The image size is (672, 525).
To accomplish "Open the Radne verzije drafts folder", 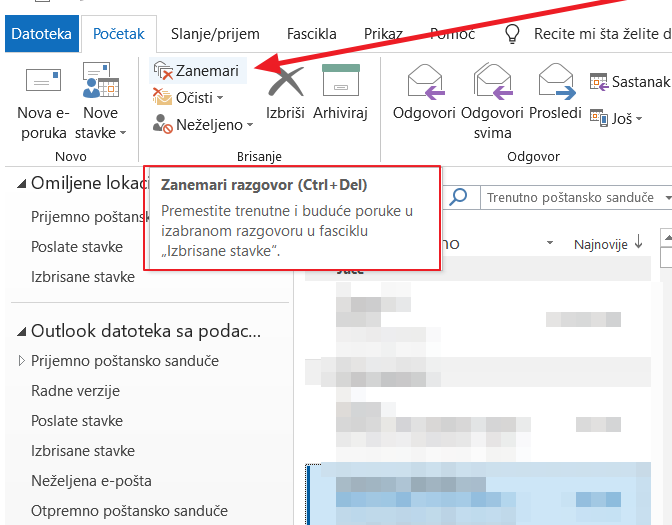I will point(75,391).
